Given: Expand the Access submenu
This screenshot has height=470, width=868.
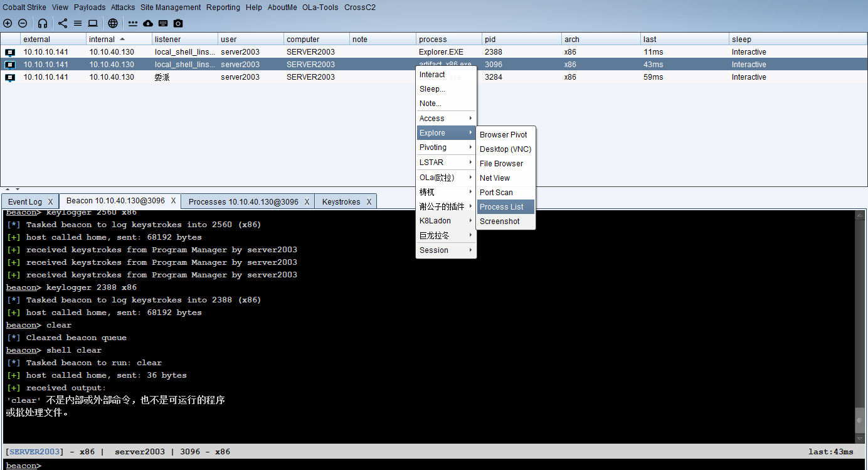Looking at the screenshot, I should pyautogui.click(x=446, y=119).
